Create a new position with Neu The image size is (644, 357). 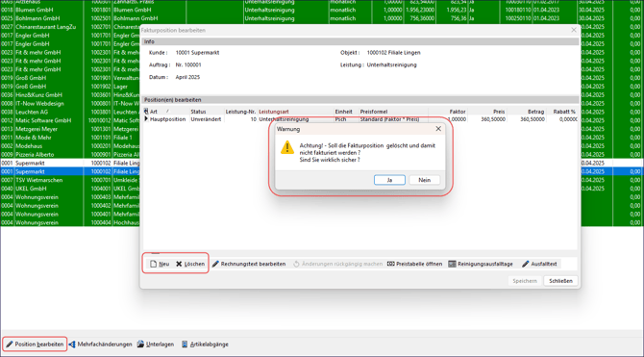tap(160, 264)
